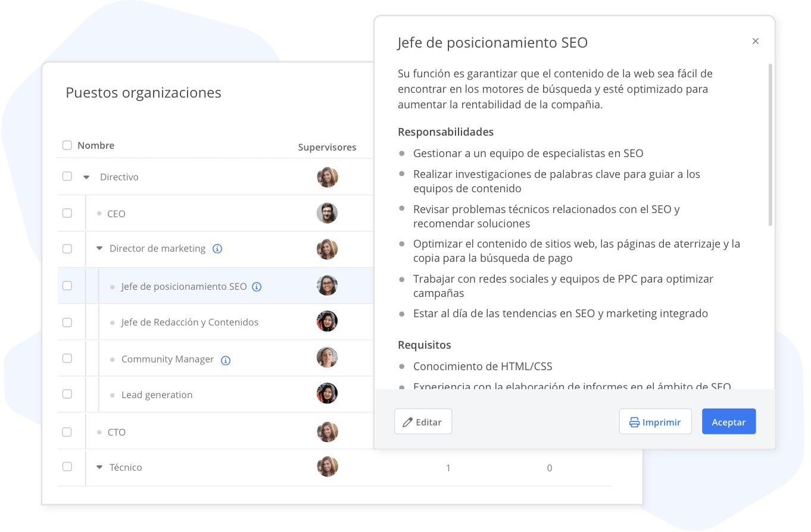Click the Imprimir button
Image resolution: width=811 pixels, height=532 pixels.
point(655,421)
